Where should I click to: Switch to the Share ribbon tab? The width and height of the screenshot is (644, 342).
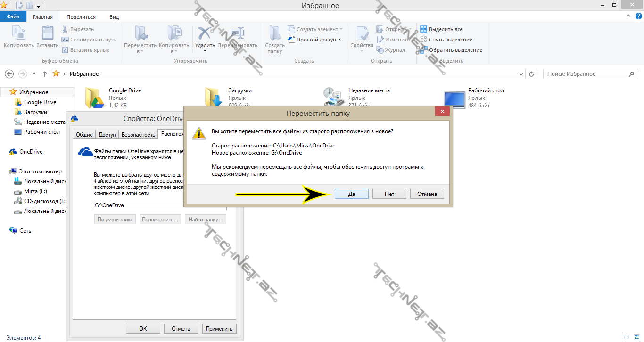[81, 17]
